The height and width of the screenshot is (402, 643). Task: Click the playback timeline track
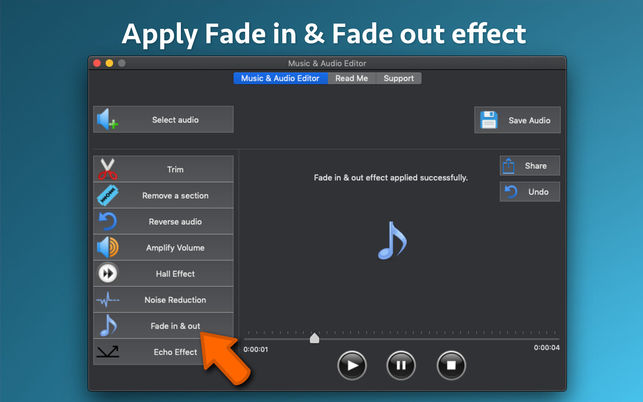pos(401,339)
